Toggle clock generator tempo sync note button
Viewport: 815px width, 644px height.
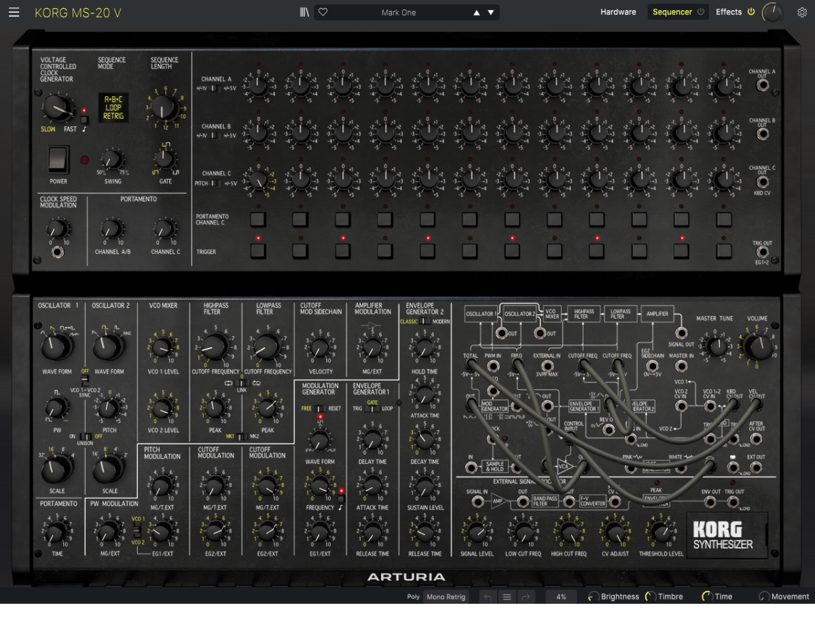[84, 121]
